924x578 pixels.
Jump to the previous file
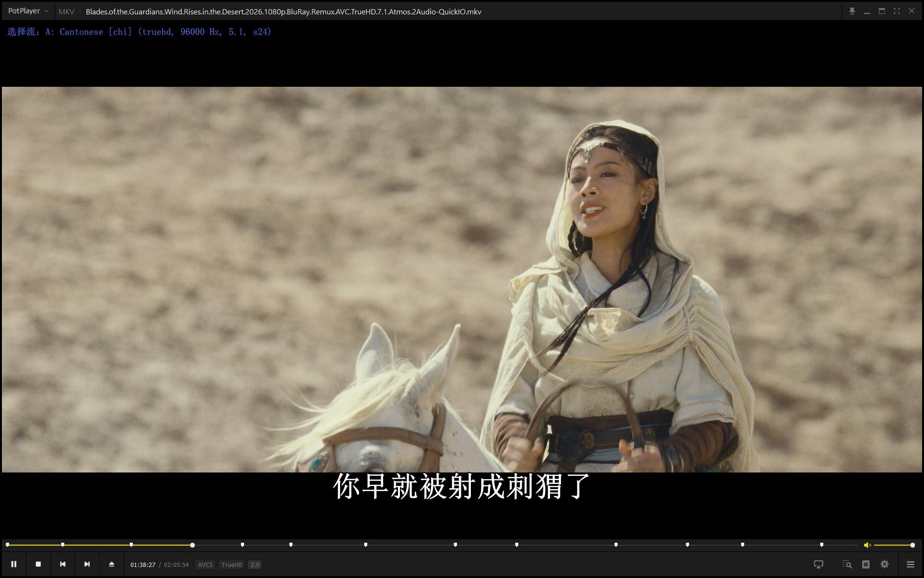[63, 564]
